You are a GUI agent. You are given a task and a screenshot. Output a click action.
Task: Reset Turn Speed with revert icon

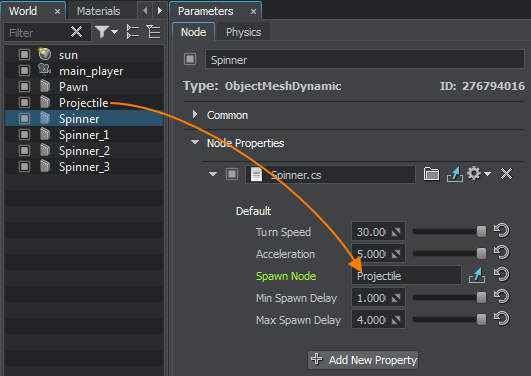[502, 231]
